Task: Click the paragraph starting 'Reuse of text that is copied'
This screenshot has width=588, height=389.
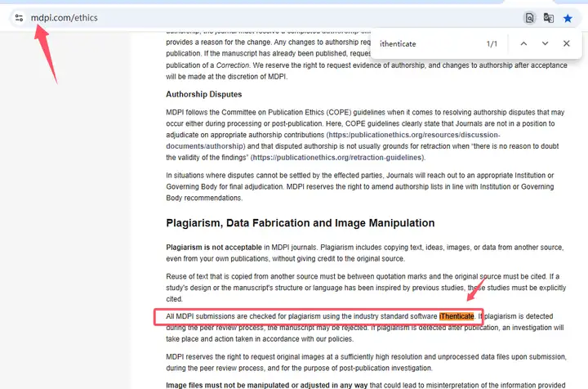Action: click(x=366, y=288)
